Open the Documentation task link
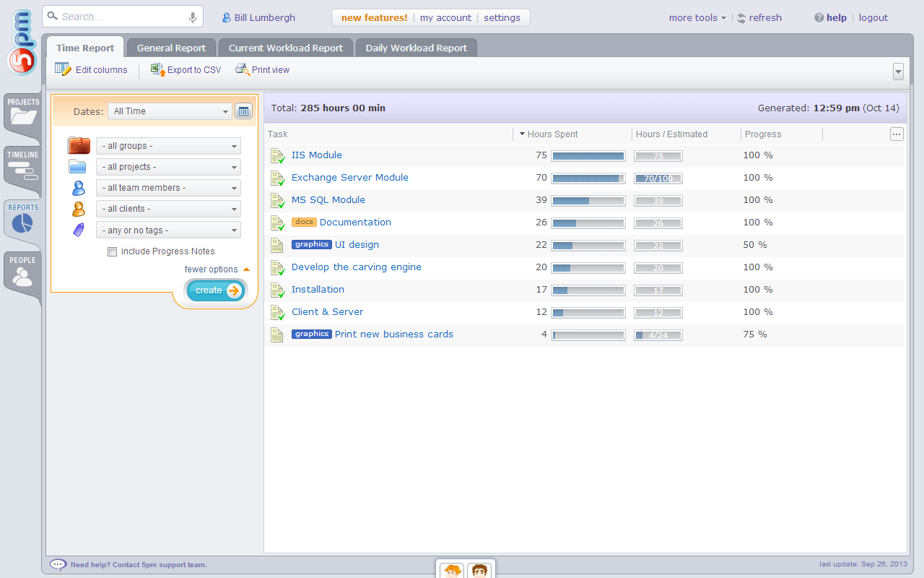Viewport: 924px width, 578px height. point(355,223)
